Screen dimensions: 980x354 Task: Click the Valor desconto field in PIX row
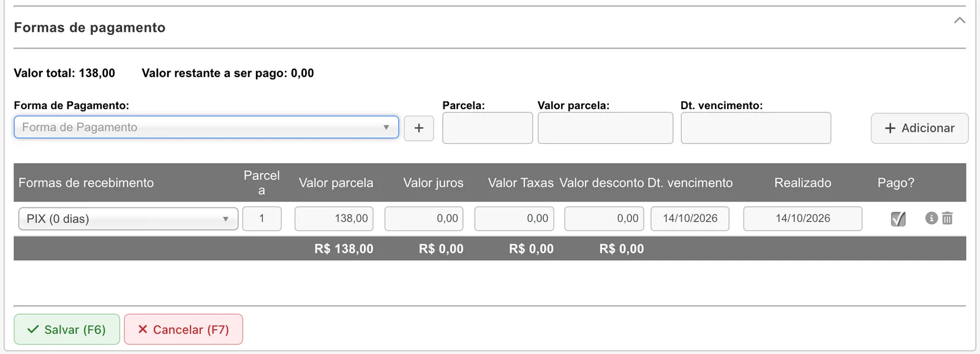click(604, 219)
